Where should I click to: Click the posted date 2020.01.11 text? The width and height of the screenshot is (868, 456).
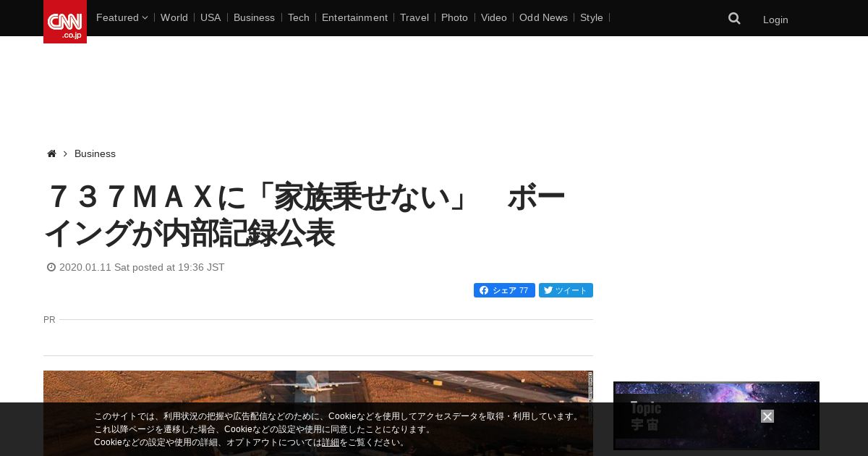[x=142, y=267]
